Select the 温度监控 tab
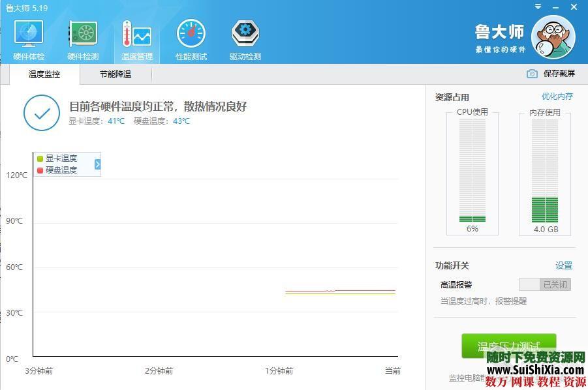The image size is (588, 390). point(43,74)
